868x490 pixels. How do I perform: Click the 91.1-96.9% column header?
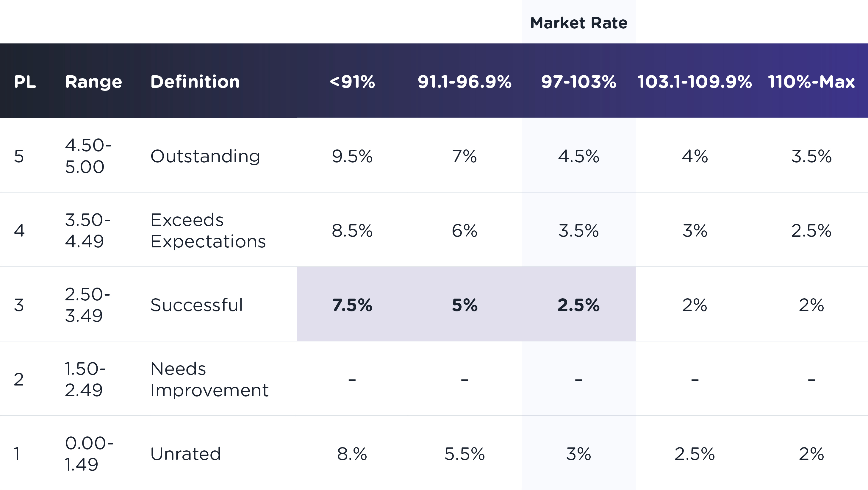(465, 82)
